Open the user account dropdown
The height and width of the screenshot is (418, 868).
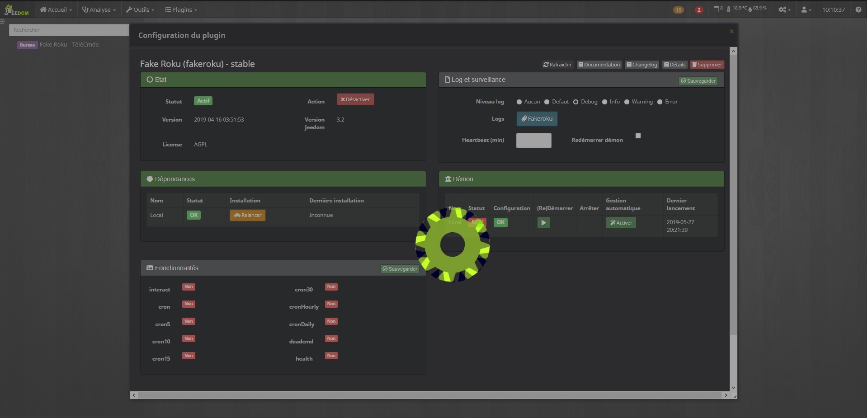pos(806,9)
